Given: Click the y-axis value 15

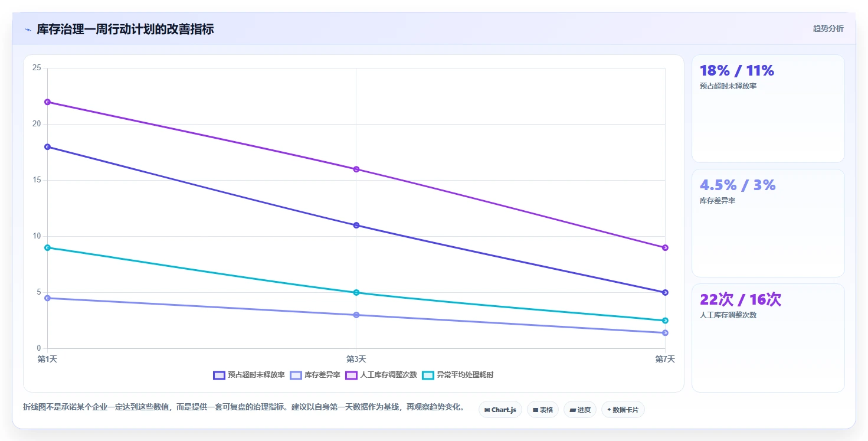Looking at the screenshot, I should [x=37, y=180].
